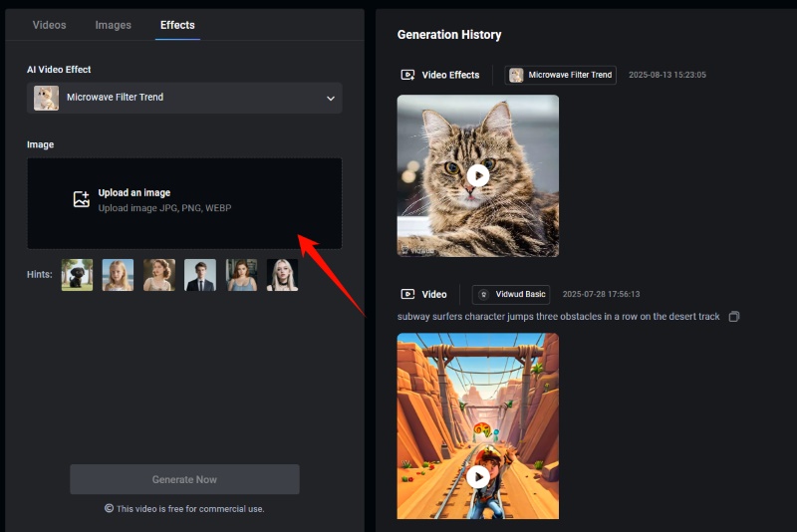Choose the black puppy hint image
Screen dimensions: 797x532
(78, 275)
